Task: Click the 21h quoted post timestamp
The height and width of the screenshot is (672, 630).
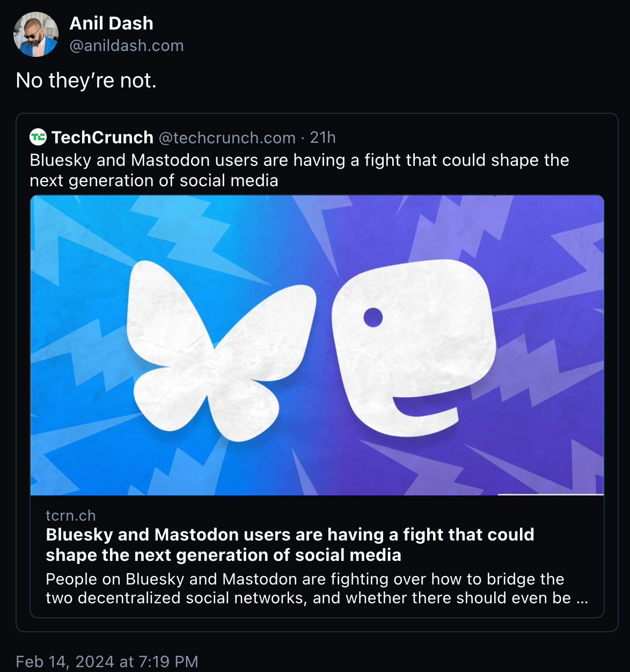Action: (323, 138)
